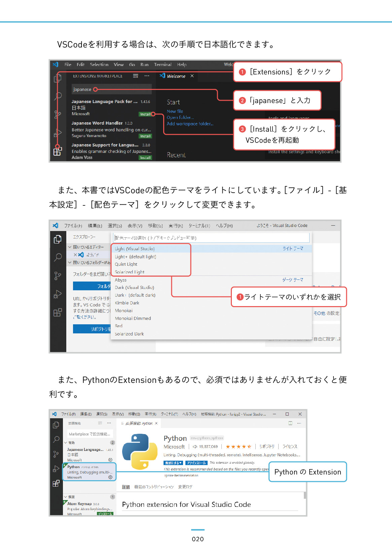Click Source Control icon in Python extension window

coord(56,454)
